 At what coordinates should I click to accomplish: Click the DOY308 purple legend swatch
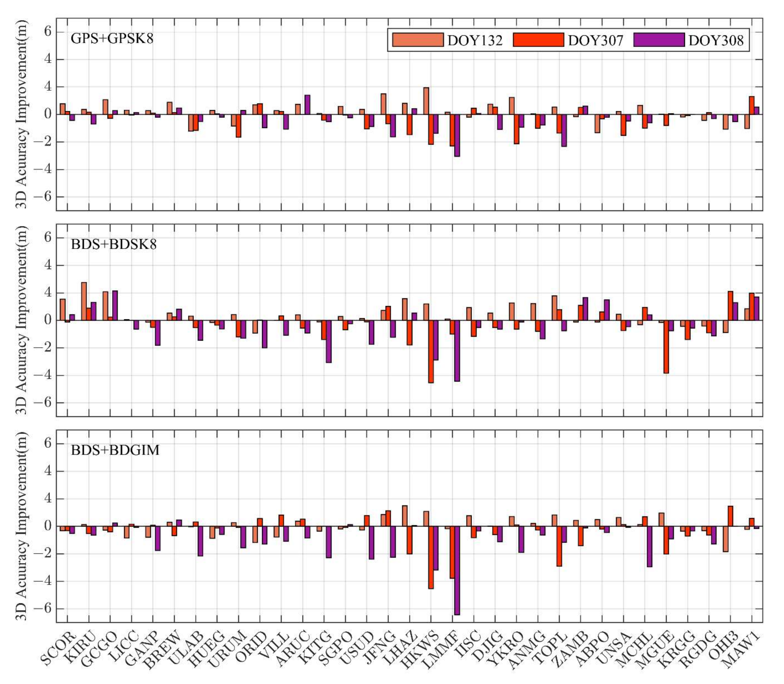(x=659, y=40)
